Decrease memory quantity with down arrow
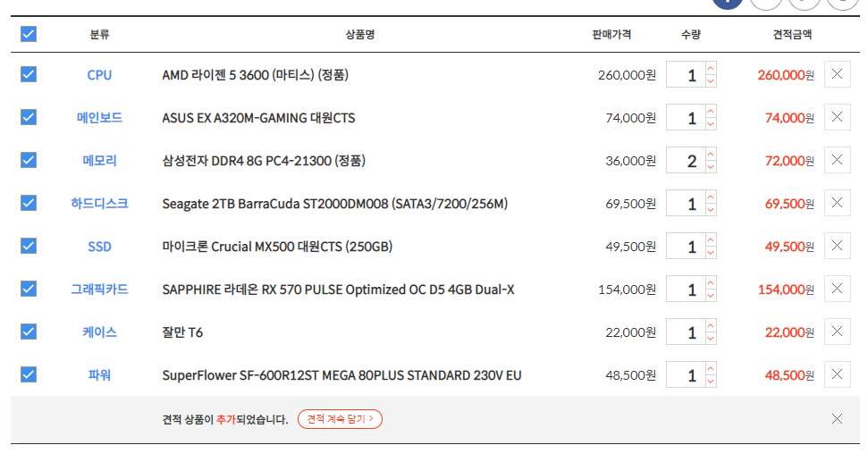This screenshot has width=868, height=462. click(x=711, y=167)
